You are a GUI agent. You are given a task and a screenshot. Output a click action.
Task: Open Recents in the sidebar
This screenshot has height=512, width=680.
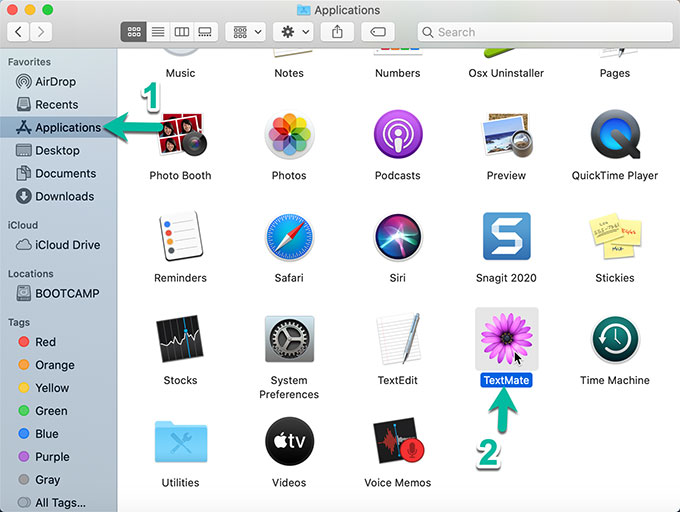[59, 104]
